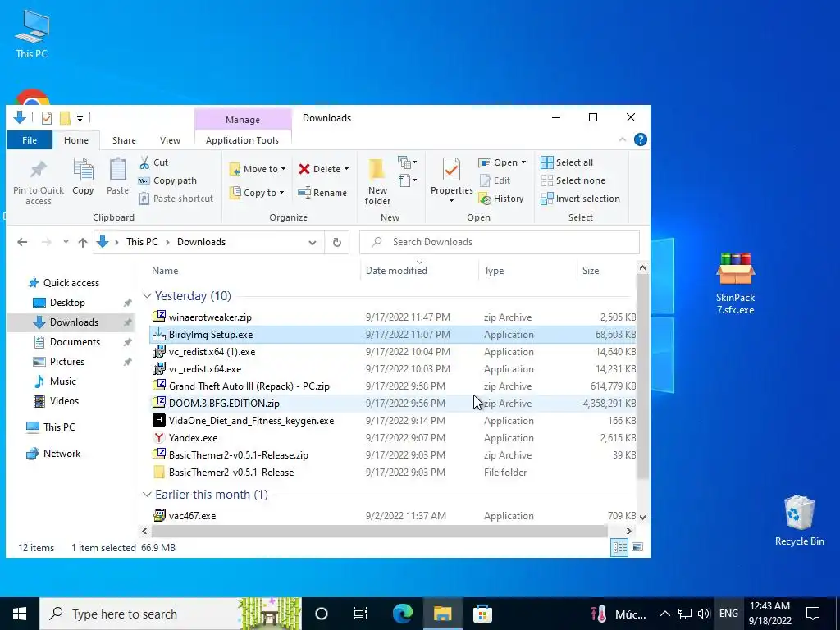The height and width of the screenshot is (630, 840).
Task: Collapse the Yesterday (10) group
Action: coord(147,295)
